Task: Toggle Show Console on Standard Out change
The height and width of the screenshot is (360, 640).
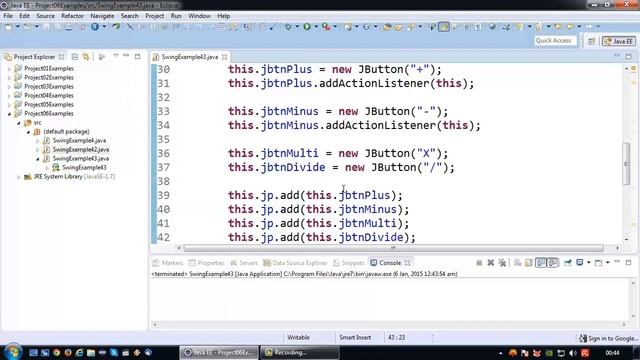Action: click(541, 263)
